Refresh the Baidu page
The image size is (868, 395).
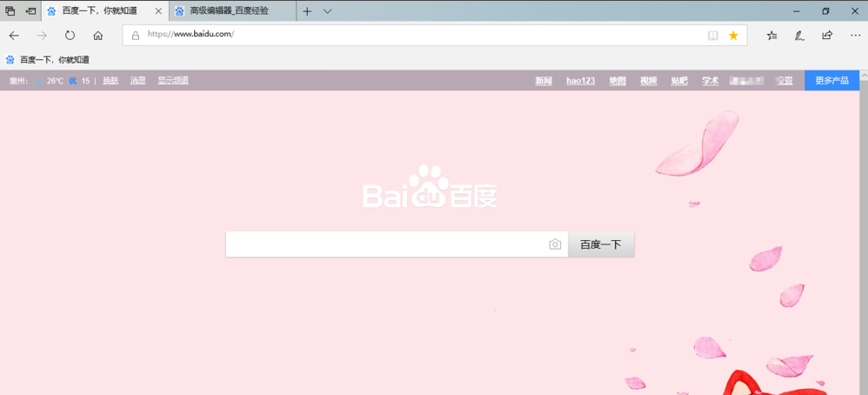70,36
